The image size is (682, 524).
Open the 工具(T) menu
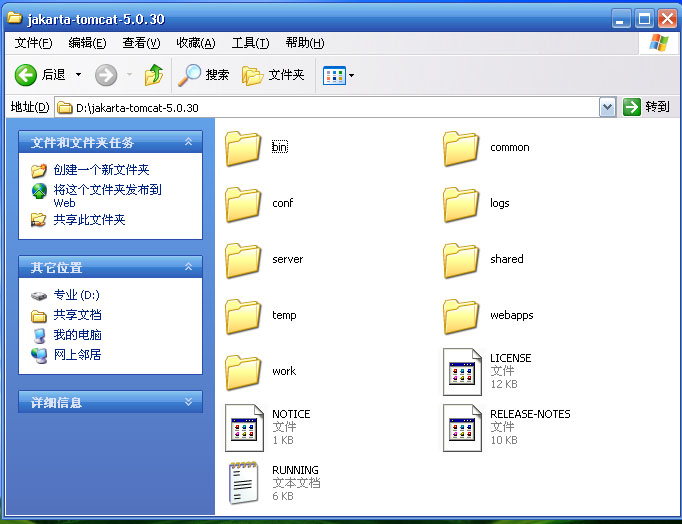(251, 43)
